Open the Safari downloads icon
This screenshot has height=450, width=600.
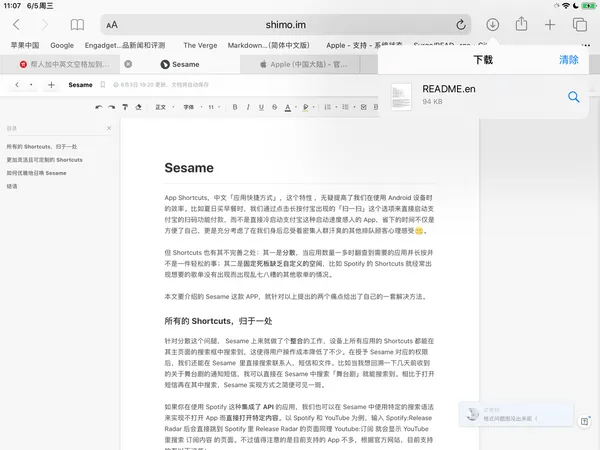[492, 25]
